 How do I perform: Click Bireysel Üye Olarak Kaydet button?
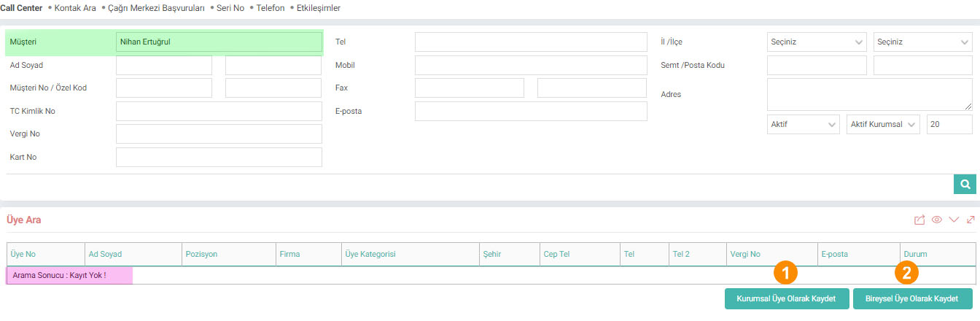point(912,299)
